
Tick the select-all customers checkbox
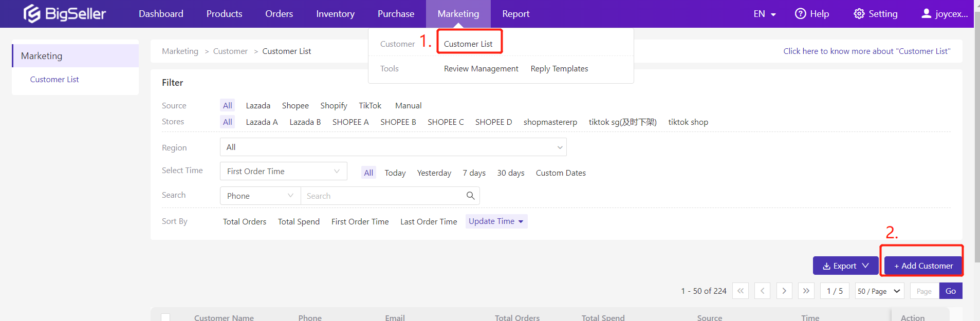click(165, 317)
